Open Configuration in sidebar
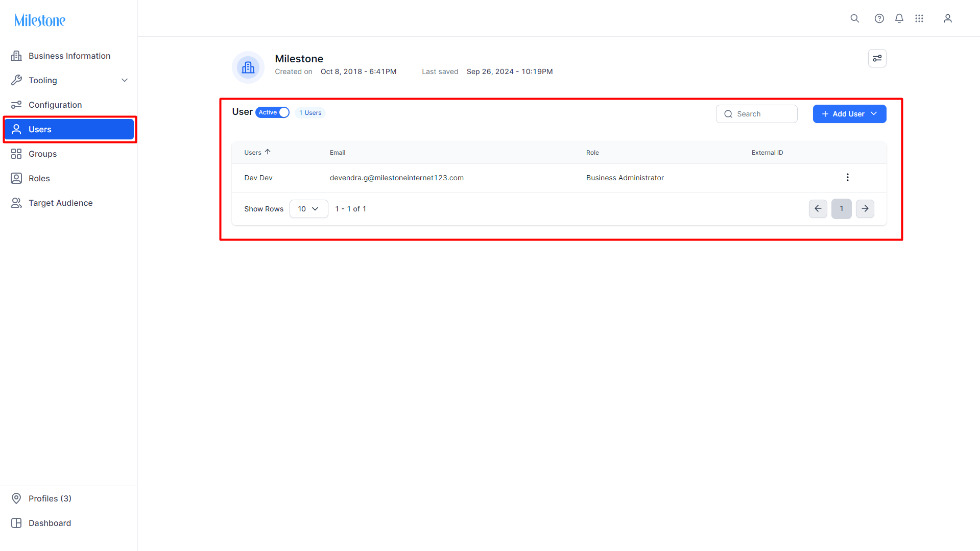 pos(69,105)
